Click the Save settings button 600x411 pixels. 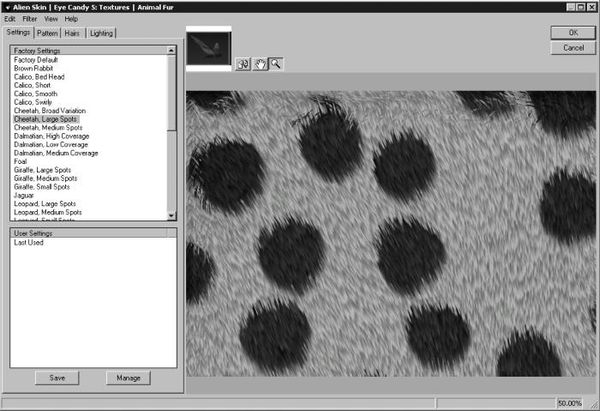click(57, 377)
